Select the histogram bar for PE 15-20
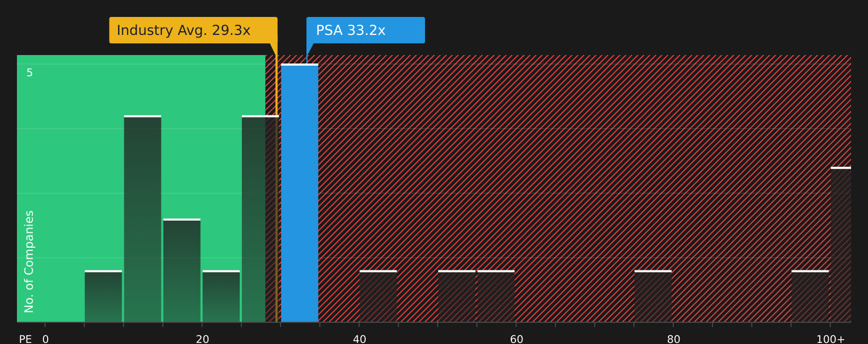Screen dimensions: 868x344 coord(182,270)
